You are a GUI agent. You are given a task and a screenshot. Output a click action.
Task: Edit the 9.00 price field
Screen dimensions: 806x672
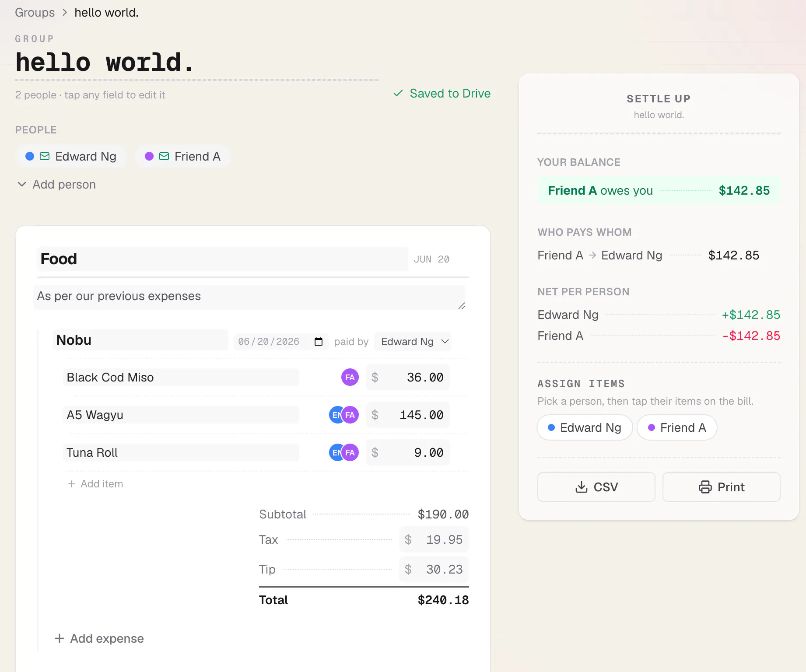[x=408, y=452]
